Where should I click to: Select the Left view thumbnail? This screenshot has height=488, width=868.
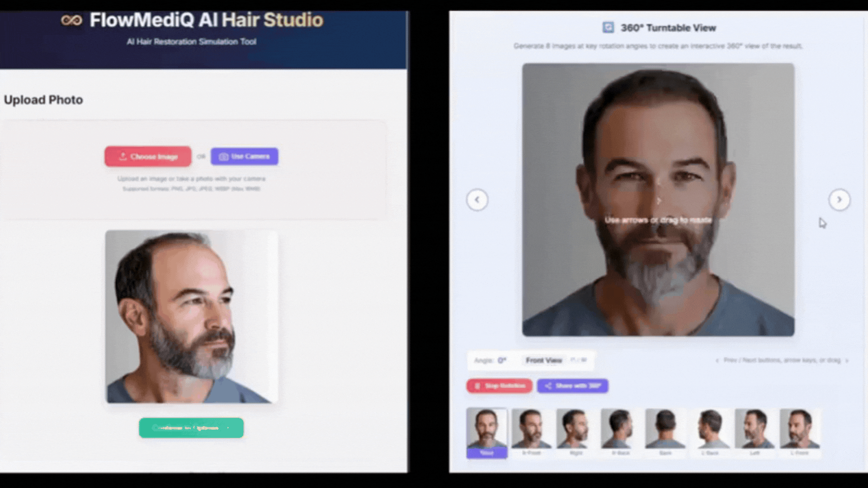(755, 433)
